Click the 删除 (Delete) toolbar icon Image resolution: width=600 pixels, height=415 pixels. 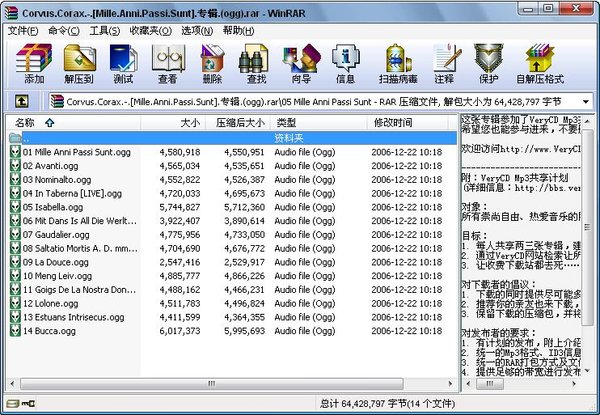(212, 58)
